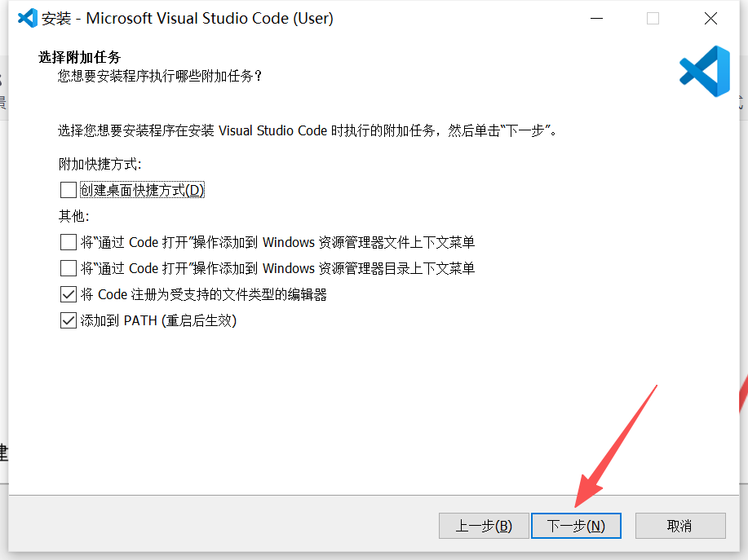Click the 附加快捷方式: label
Screen dimensions: 748x560
pos(100,165)
